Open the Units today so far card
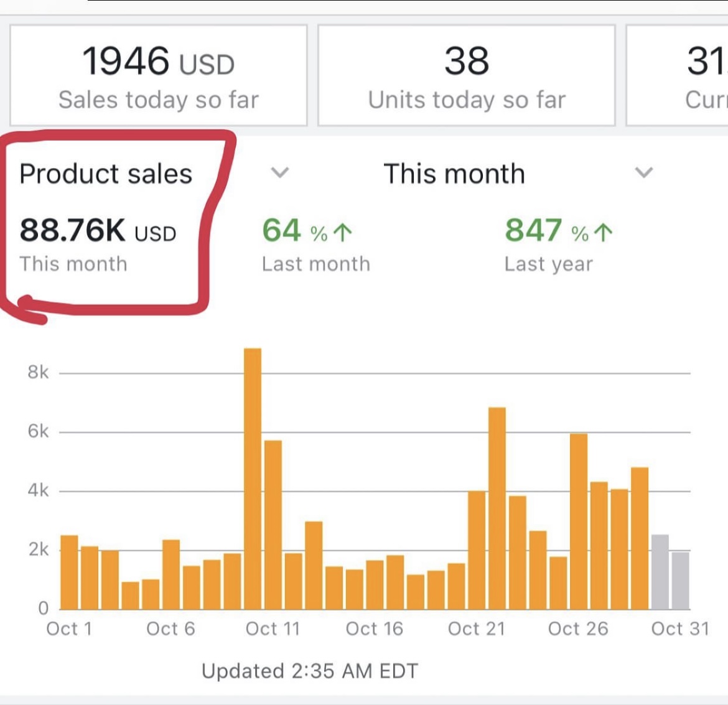 point(467,75)
